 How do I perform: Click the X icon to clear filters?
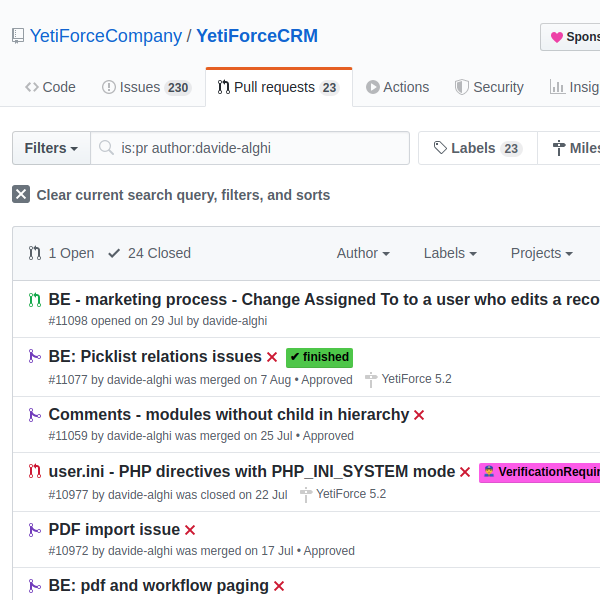point(21,194)
